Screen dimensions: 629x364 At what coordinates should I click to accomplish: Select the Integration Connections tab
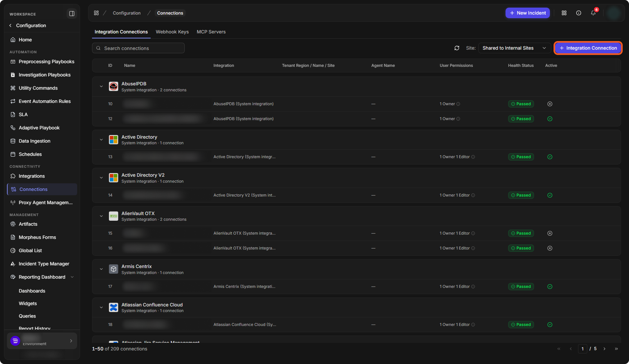(x=121, y=32)
